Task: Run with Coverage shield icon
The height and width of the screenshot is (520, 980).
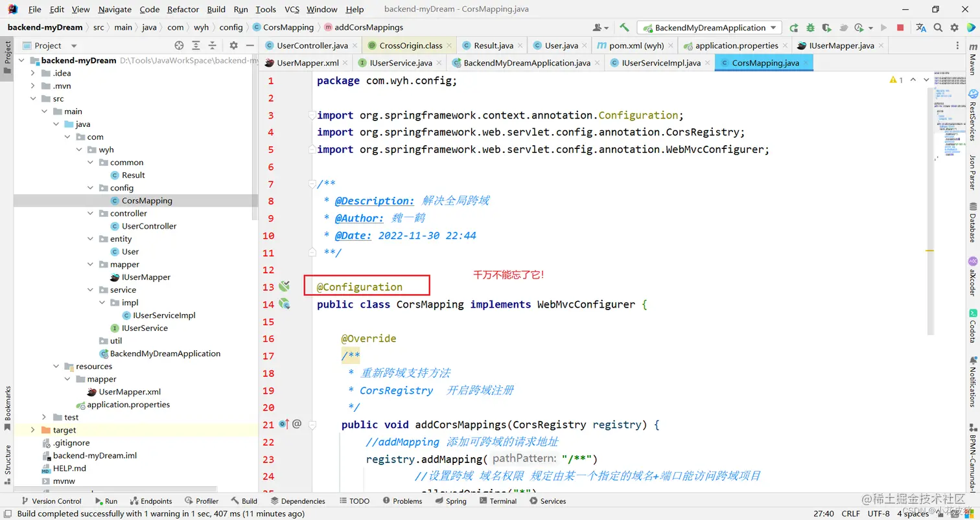Action: click(826, 28)
